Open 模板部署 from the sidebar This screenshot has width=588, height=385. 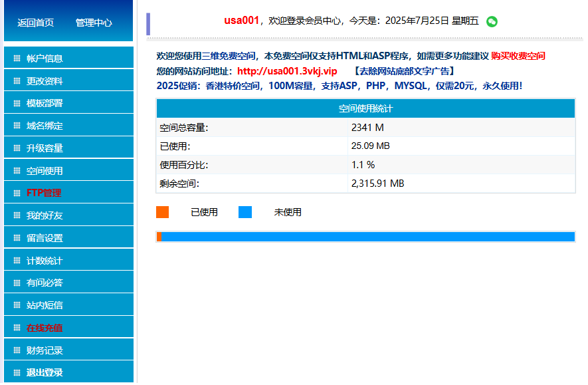[68, 102]
